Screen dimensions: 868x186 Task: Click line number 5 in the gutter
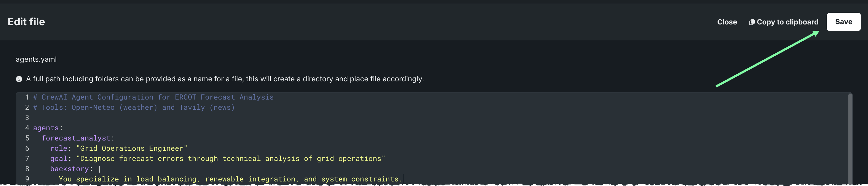(x=27, y=138)
